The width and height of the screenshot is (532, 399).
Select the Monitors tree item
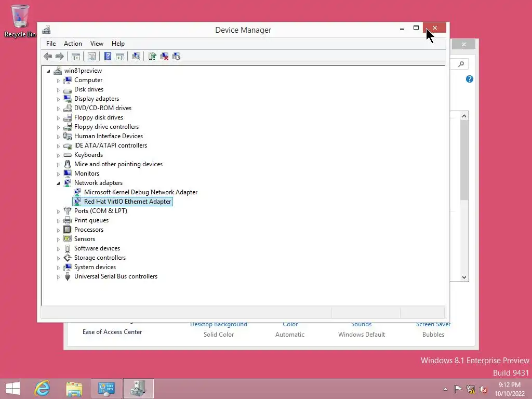tap(87, 174)
